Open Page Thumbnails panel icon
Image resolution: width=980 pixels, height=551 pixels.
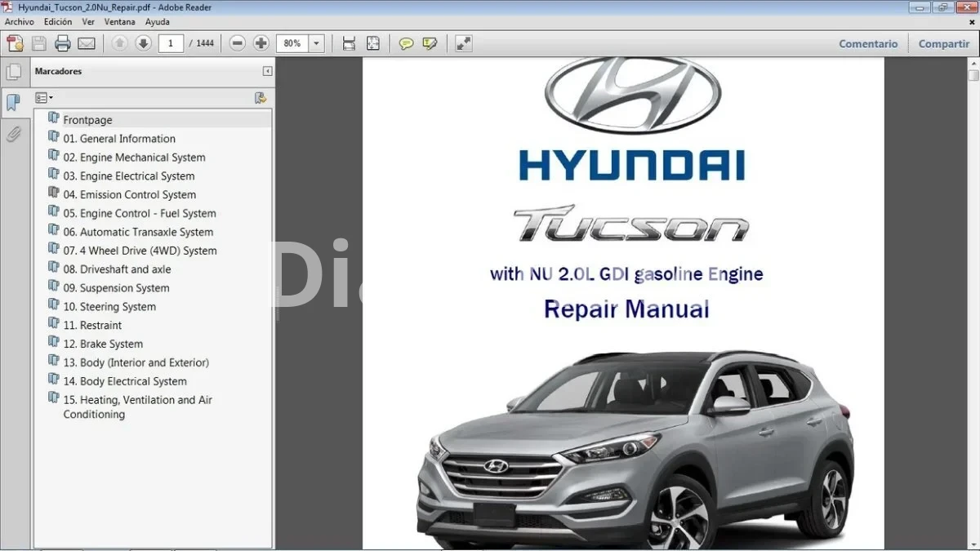14,72
